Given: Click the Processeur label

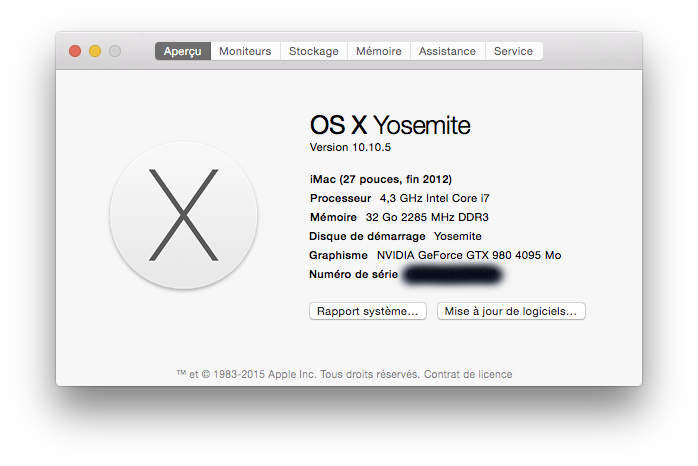Looking at the screenshot, I should [341, 198].
